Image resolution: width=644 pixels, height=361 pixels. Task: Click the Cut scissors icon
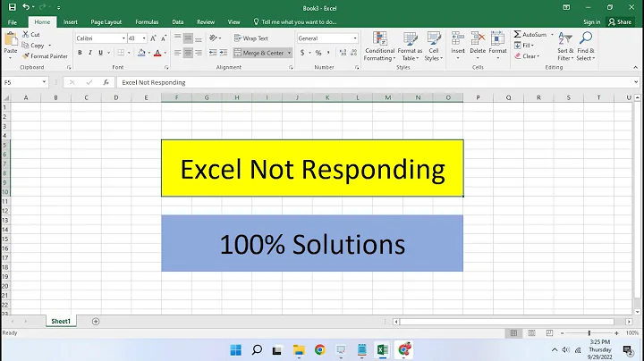25,35
